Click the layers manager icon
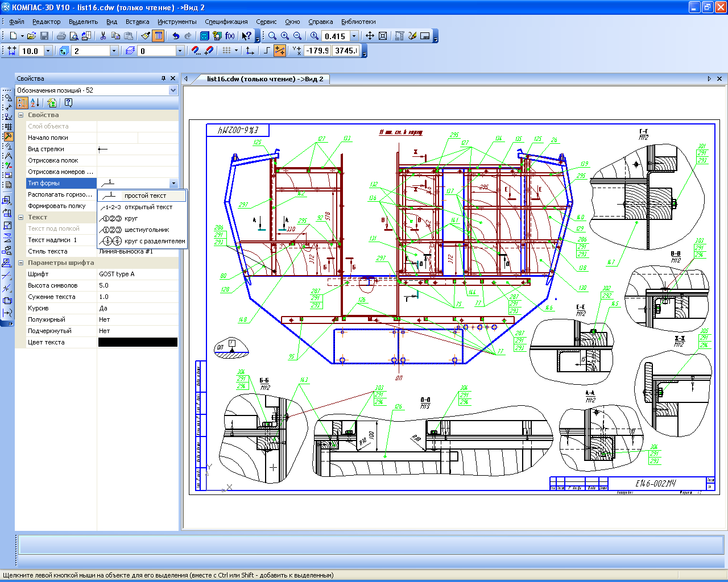 point(130,51)
